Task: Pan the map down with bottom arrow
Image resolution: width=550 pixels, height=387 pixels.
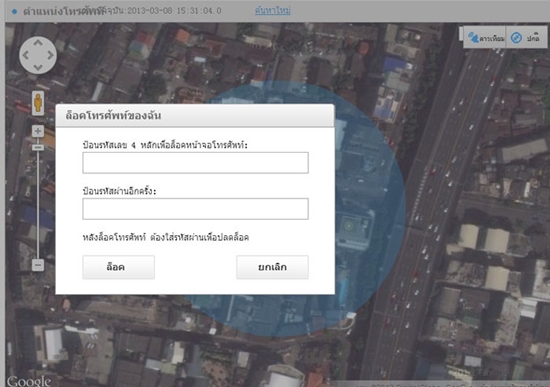Action: 38,67
